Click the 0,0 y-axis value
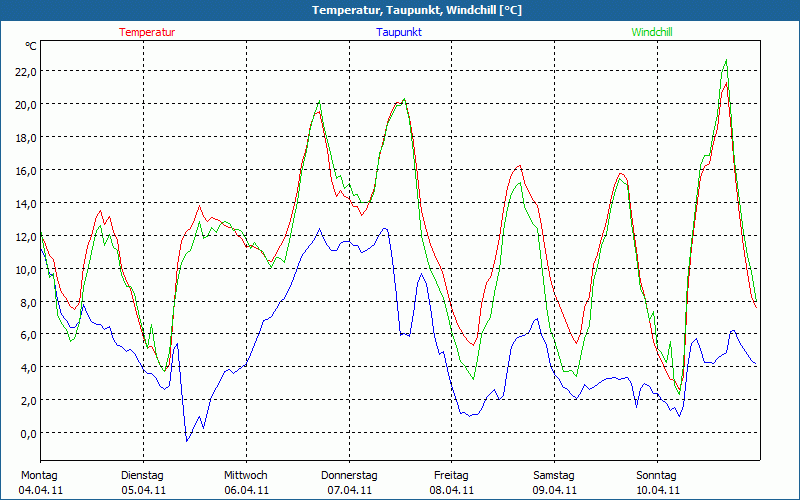The image size is (800, 500). click(29, 434)
